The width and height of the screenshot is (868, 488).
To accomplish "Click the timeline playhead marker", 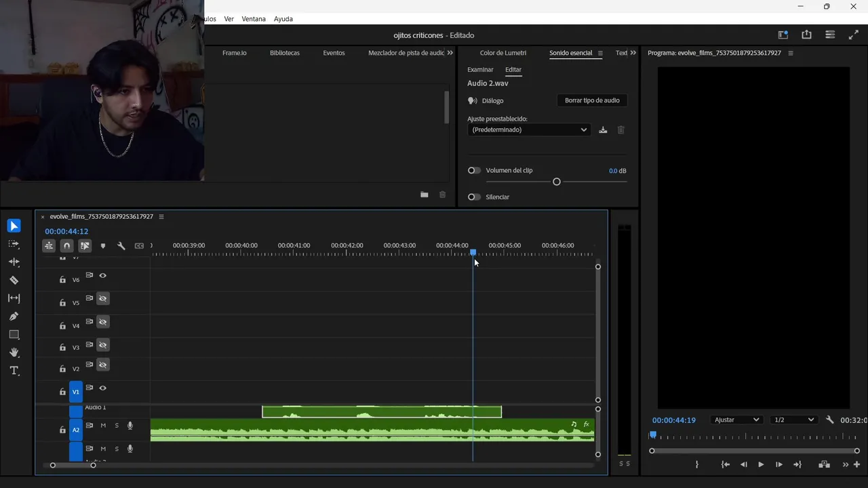I will point(473,252).
